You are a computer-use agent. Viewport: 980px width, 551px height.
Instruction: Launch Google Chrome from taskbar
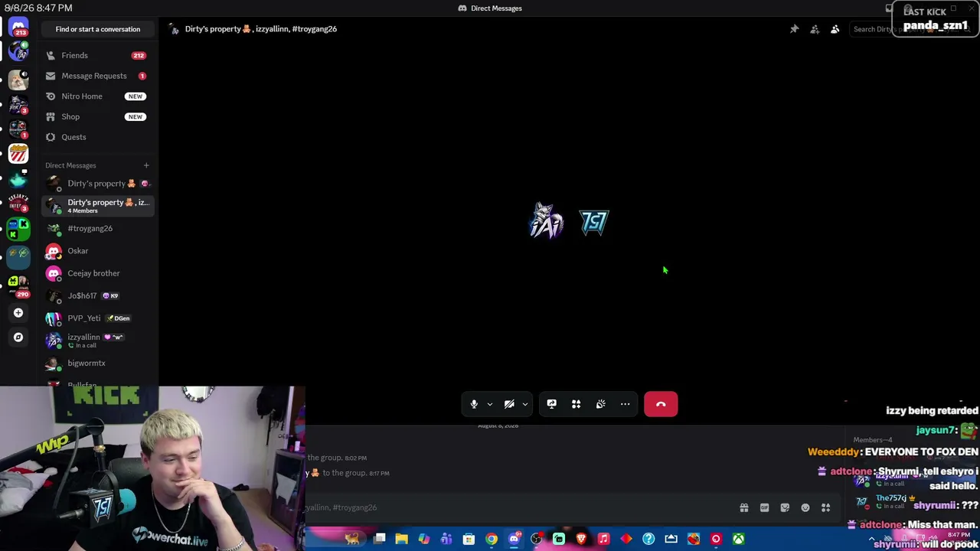coord(492,540)
